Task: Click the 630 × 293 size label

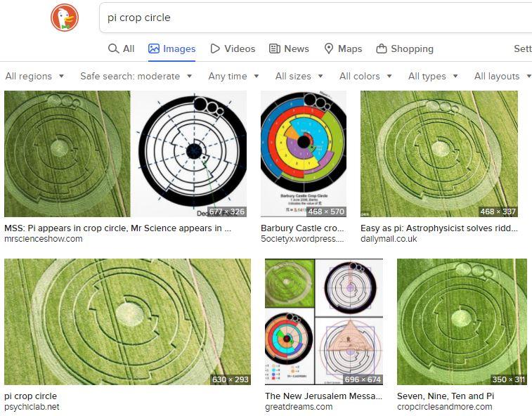Action: [231, 379]
